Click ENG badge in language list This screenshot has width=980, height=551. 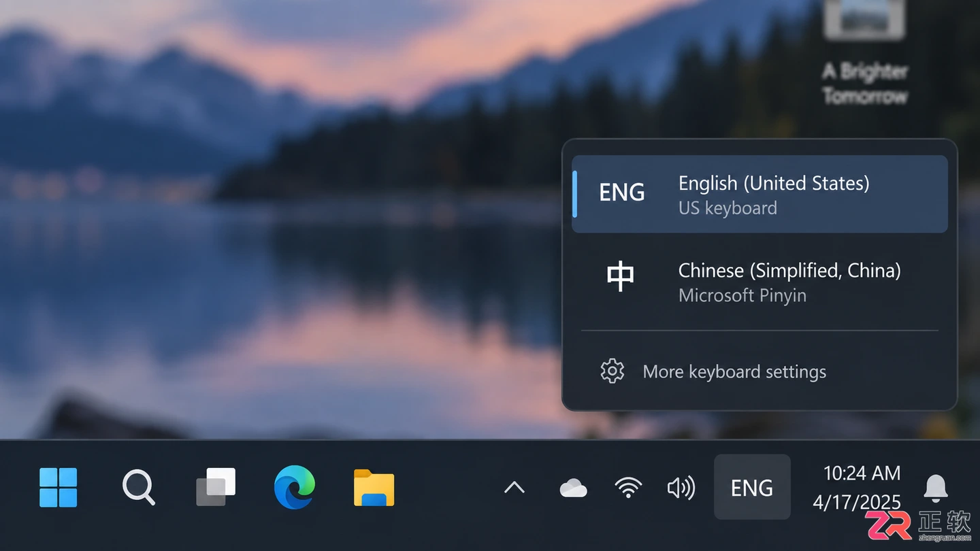(x=621, y=193)
